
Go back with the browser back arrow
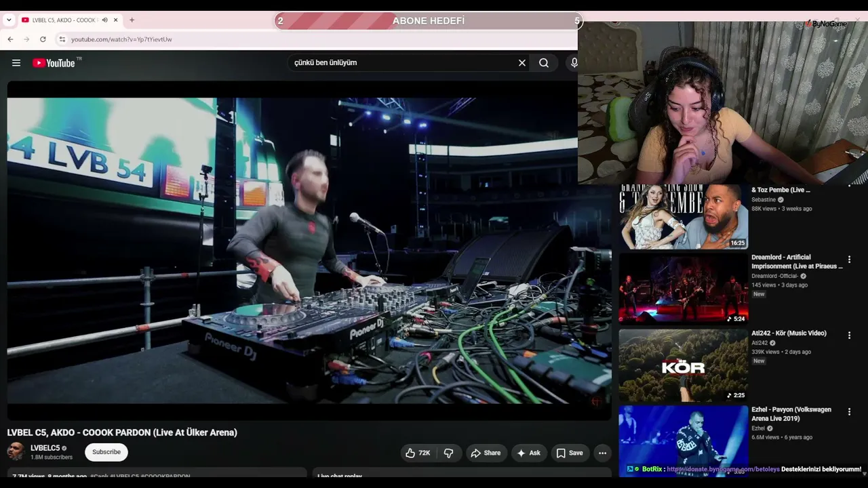tap(10, 39)
